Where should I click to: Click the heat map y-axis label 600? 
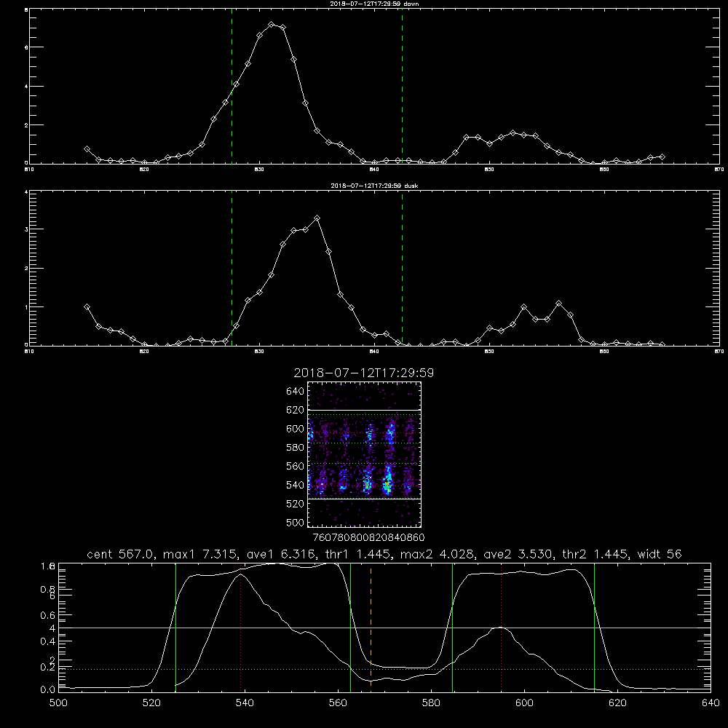(295, 429)
